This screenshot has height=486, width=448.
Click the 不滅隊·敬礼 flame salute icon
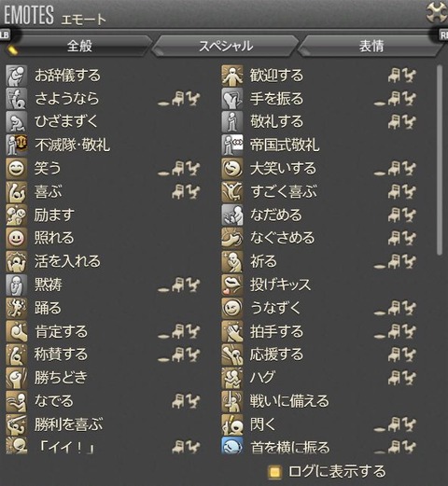click(17, 146)
